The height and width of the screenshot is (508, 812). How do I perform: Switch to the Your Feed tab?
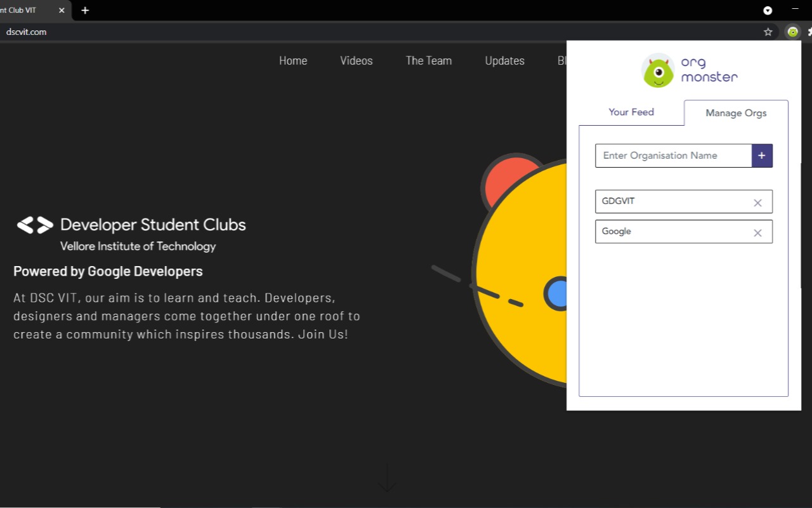(x=631, y=112)
